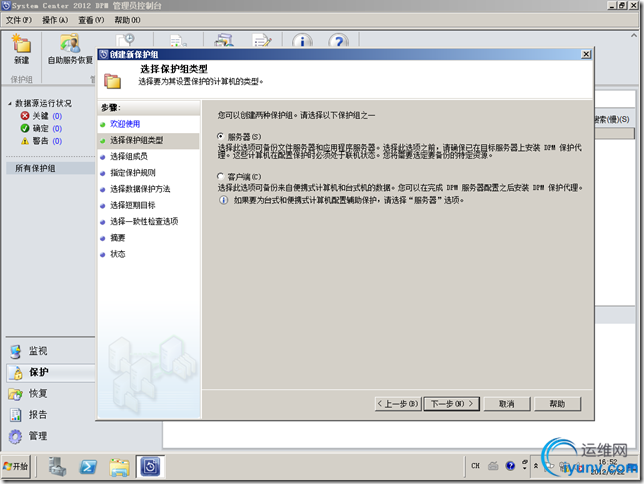Click the CH language indicator in tray

[x=475, y=466]
